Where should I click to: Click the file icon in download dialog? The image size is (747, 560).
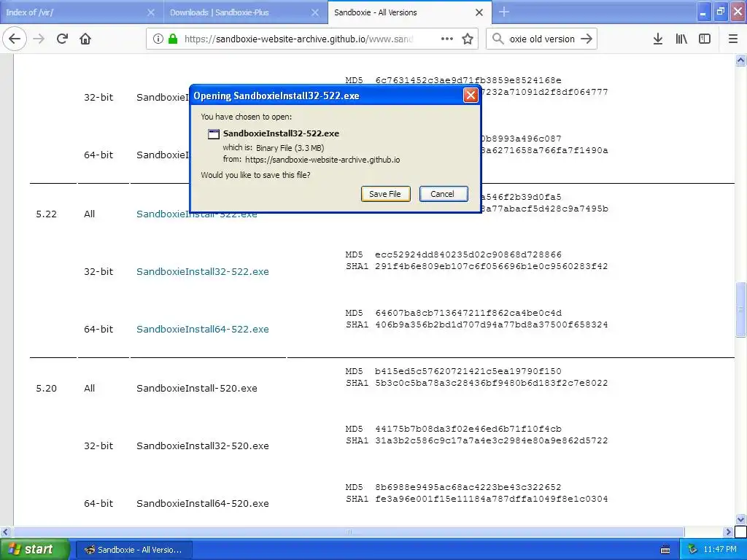(x=214, y=134)
